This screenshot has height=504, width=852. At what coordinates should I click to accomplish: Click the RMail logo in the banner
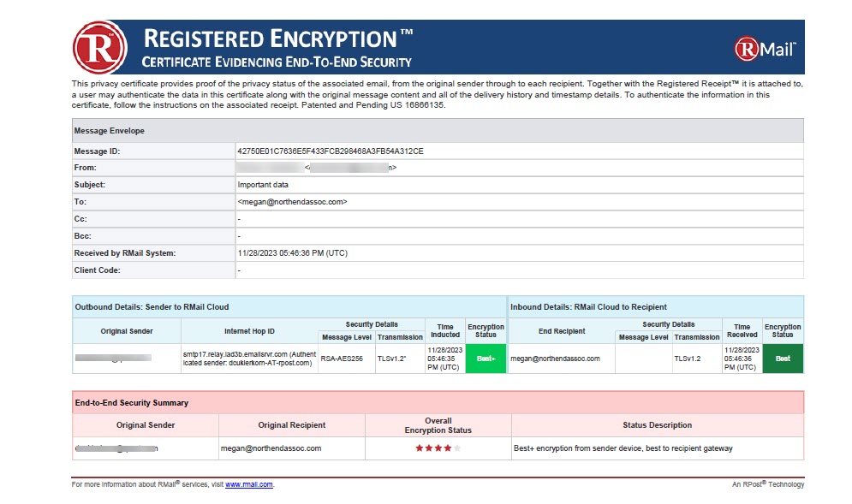(765, 49)
